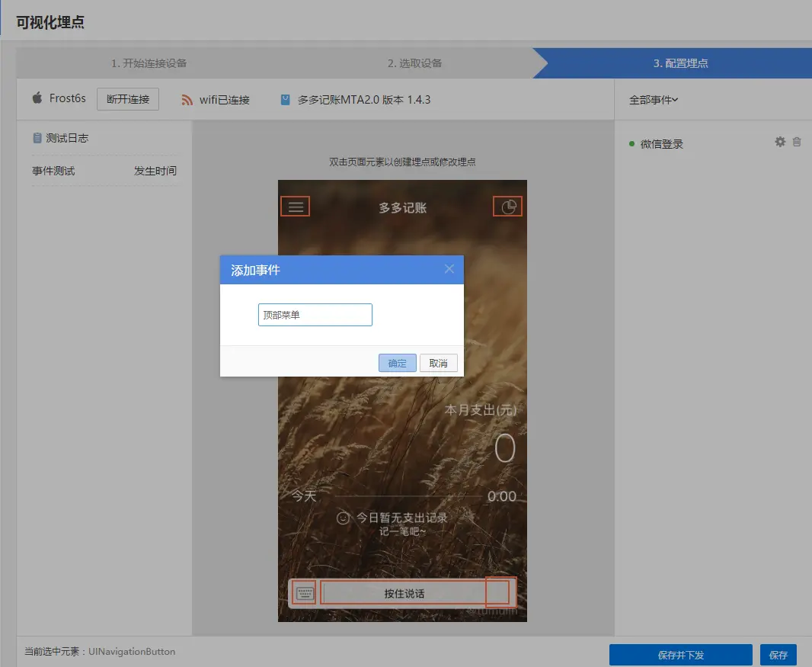Click the 断开连接 button

tap(128, 99)
